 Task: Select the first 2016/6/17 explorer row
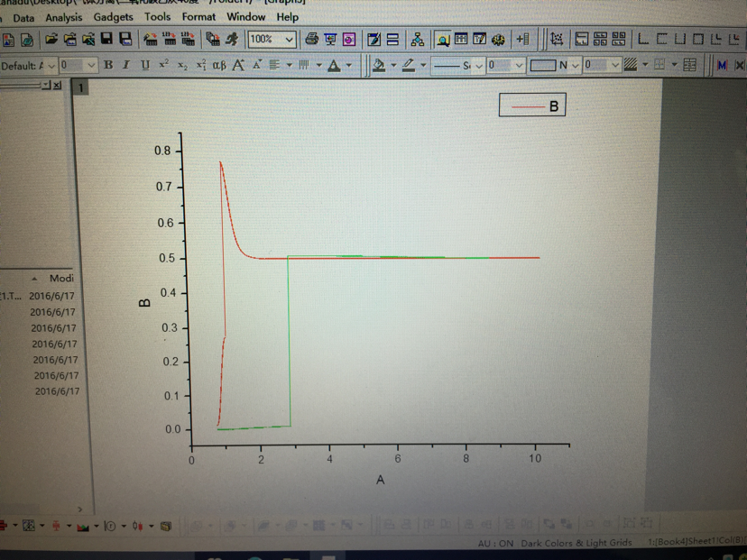coord(51,296)
